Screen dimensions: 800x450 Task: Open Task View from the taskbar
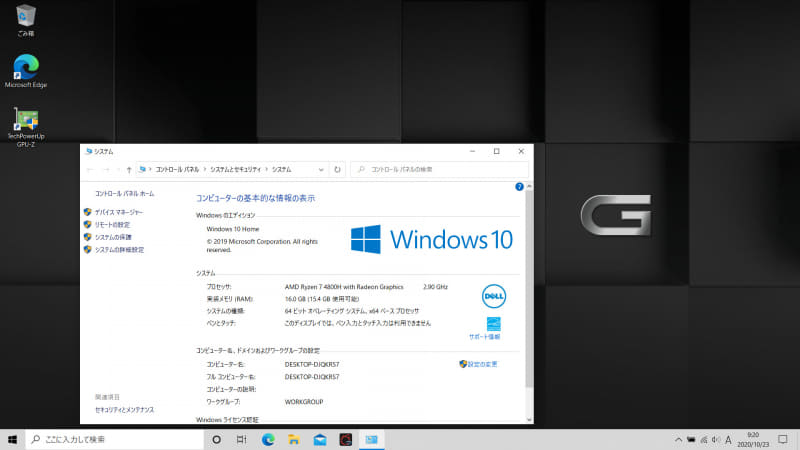(x=242, y=439)
